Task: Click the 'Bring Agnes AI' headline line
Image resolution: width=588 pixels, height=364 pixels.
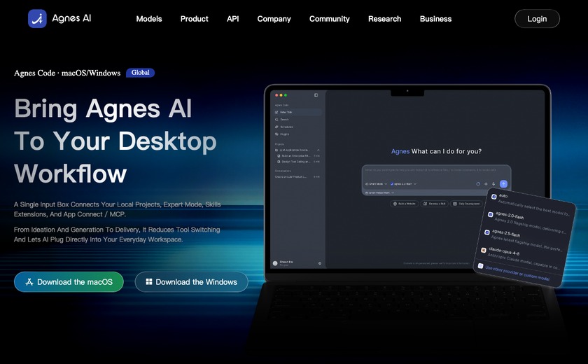Action: pyautogui.click(x=103, y=109)
